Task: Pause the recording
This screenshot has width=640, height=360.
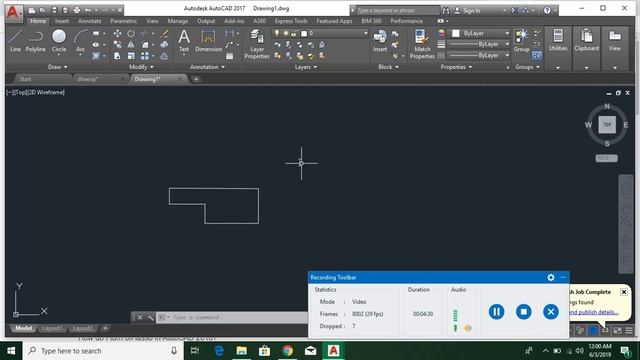Action: [496, 312]
